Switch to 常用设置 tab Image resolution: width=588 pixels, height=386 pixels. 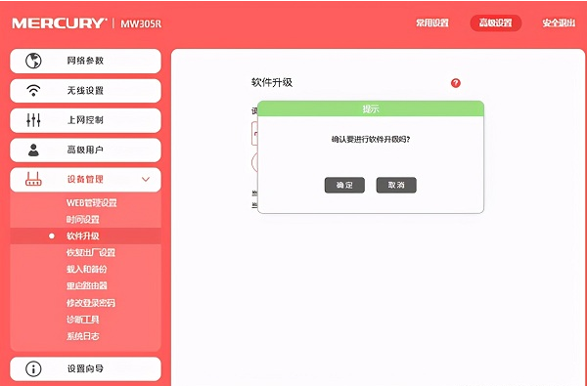click(x=432, y=23)
